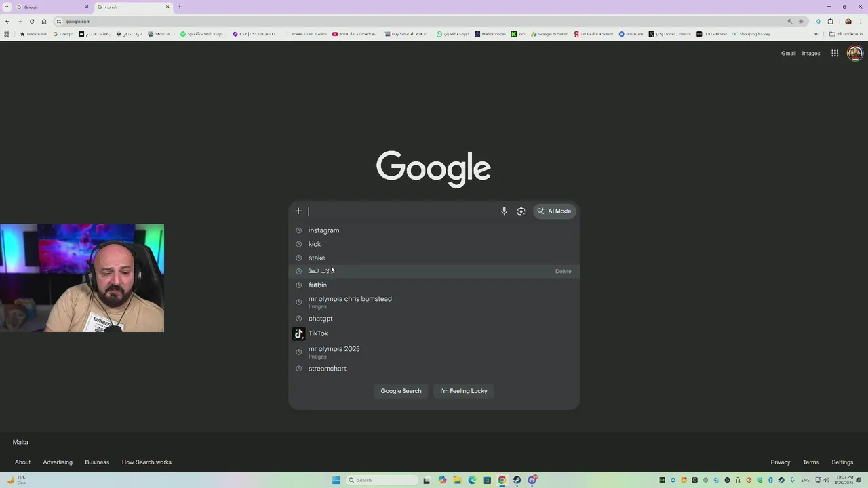Image resolution: width=868 pixels, height=488 pixels.
Task: Open the bookmarks apps grid icon
Action: tap(7, 34)
